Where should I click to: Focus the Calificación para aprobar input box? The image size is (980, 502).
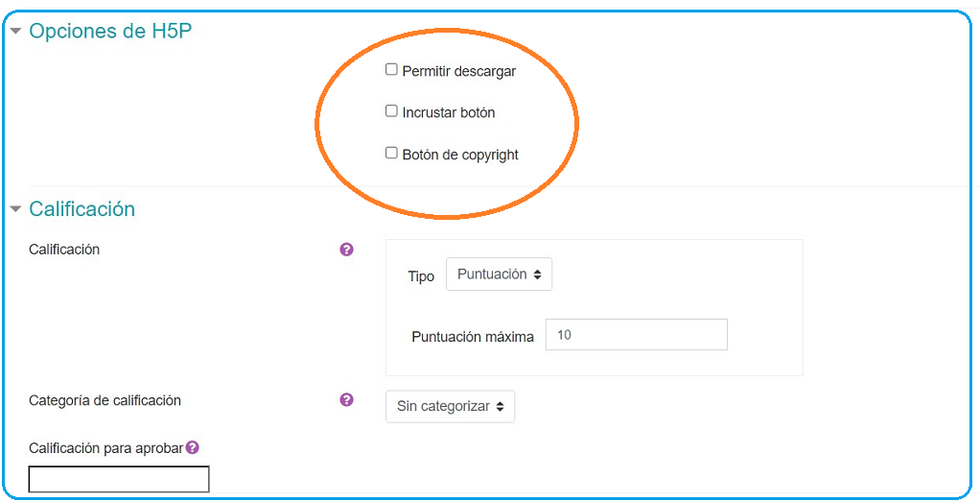tap(119, 480)
